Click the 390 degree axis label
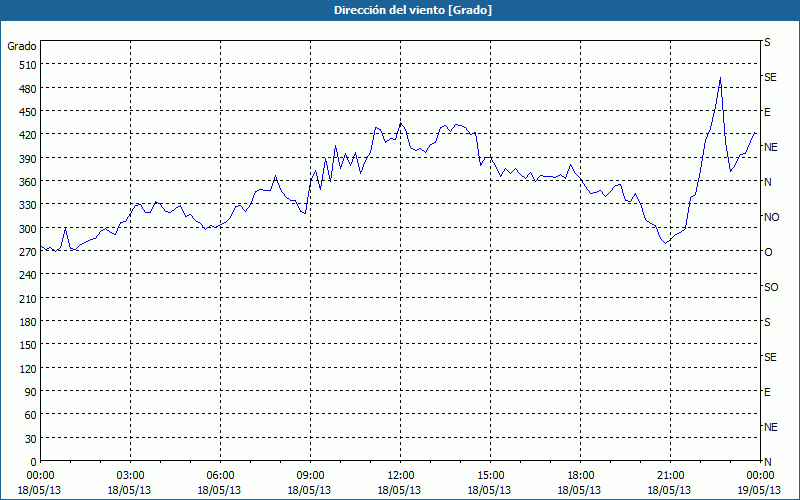The height and width of the screenshot is (500, 800). pos(28,159)
